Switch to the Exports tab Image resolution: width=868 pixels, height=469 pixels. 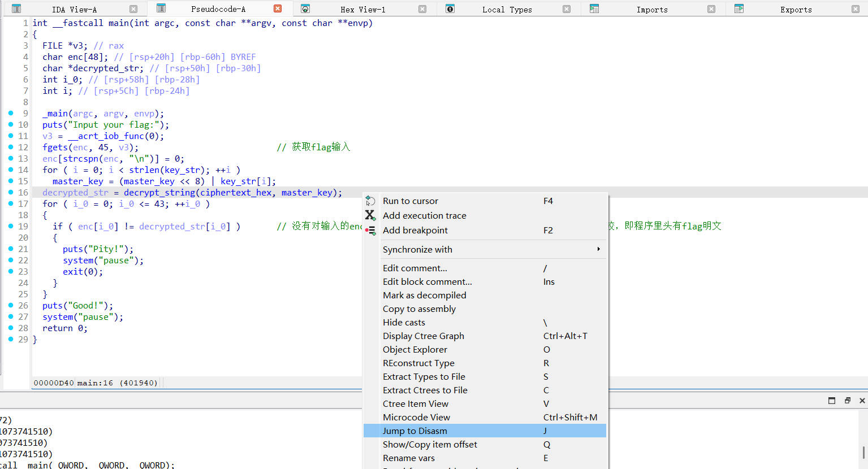tap(796, 10)
